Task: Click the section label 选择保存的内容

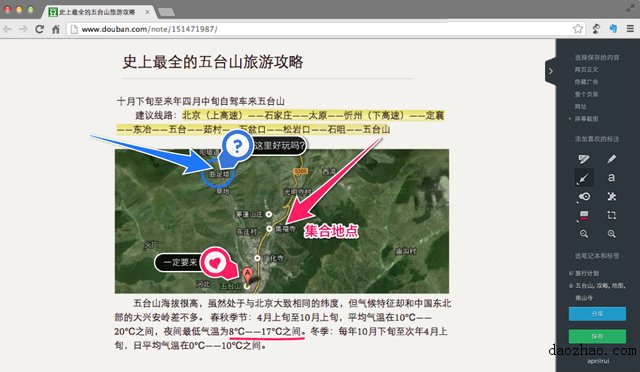Action: click(597, 58)
